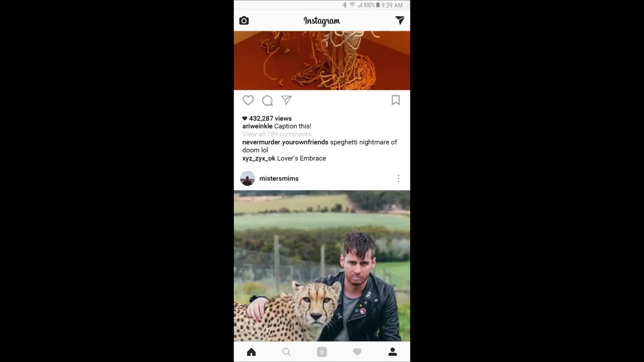Open the Profile tab person icon
Screen dimensions: 644x362
392,352
